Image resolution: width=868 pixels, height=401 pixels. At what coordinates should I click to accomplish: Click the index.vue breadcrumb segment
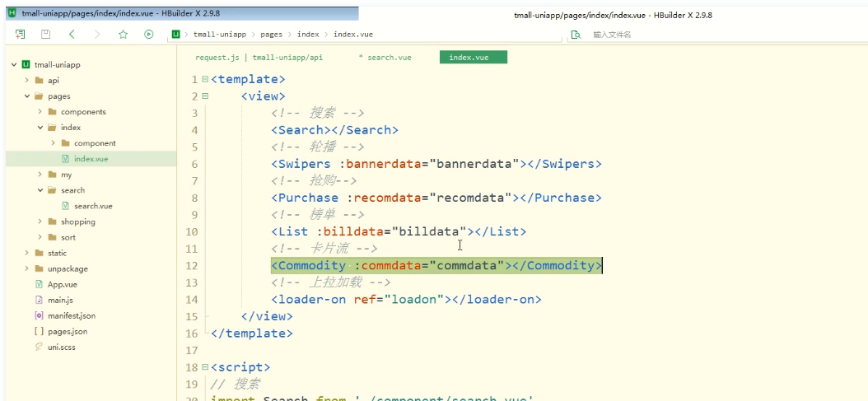click(x=353, y=35)
